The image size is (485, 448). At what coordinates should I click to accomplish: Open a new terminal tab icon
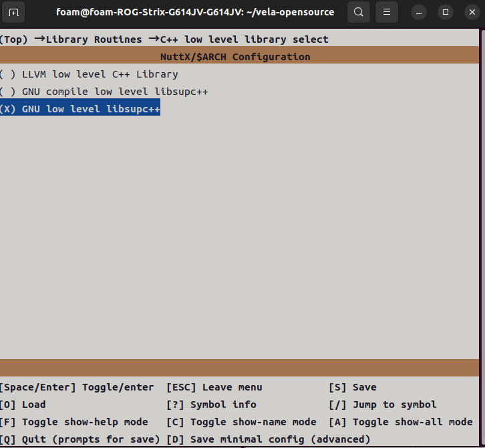click(13, 13)
